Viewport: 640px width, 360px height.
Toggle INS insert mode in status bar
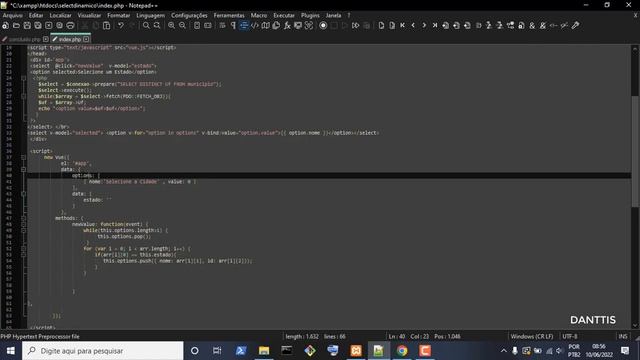[x=622, y=336]
